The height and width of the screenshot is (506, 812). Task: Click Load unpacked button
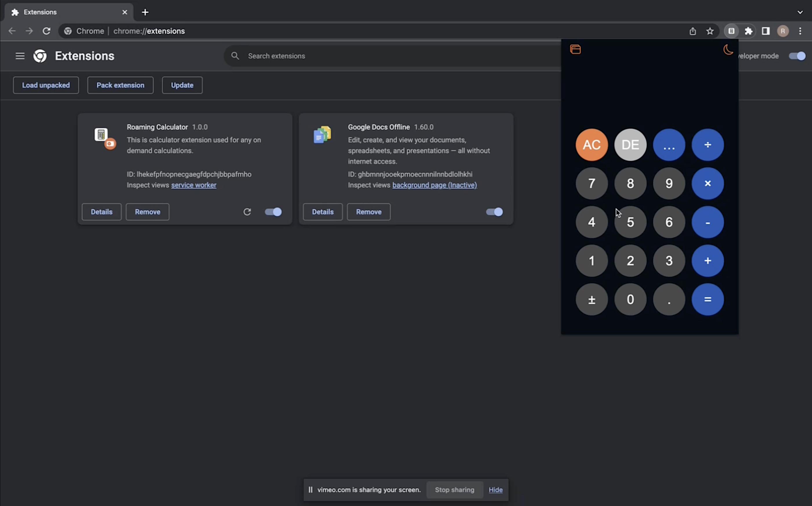pyautogui.click(x=46, y=85)
